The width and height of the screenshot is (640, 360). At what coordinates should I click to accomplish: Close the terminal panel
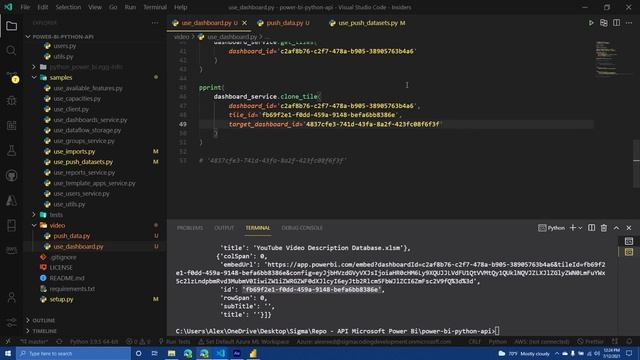coord(629,228)
